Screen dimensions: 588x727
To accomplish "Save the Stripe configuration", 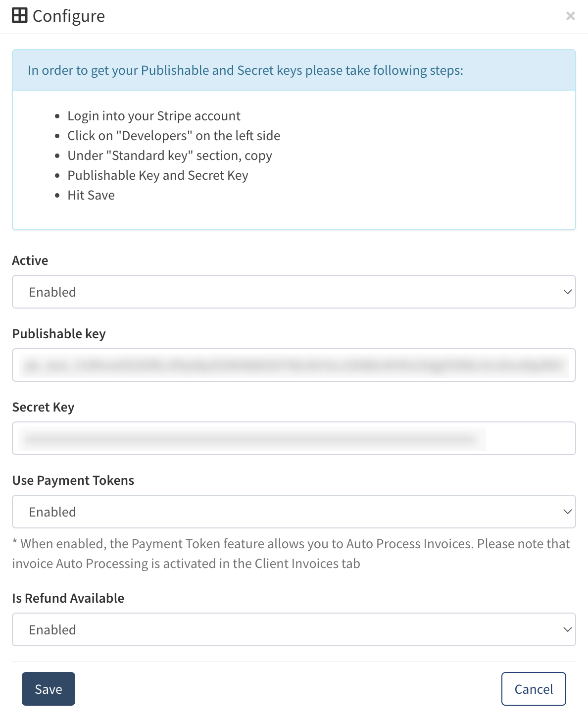I will (x=49, y=689).
